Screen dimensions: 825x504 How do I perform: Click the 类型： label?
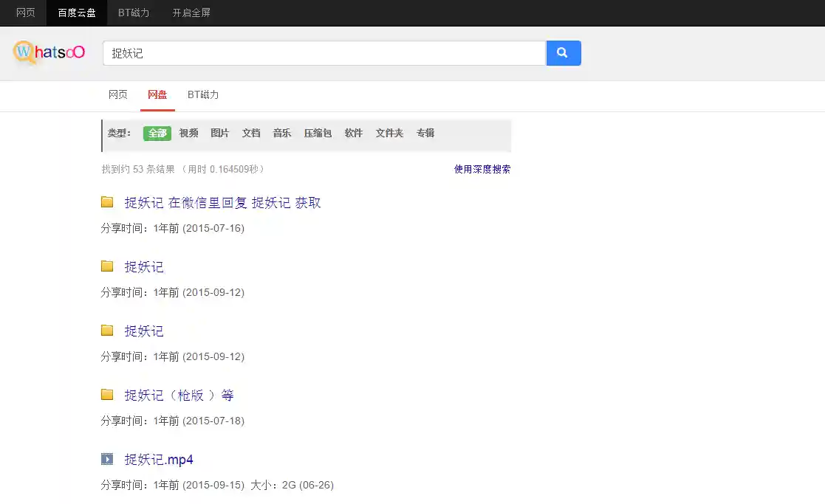pos(120,133)
